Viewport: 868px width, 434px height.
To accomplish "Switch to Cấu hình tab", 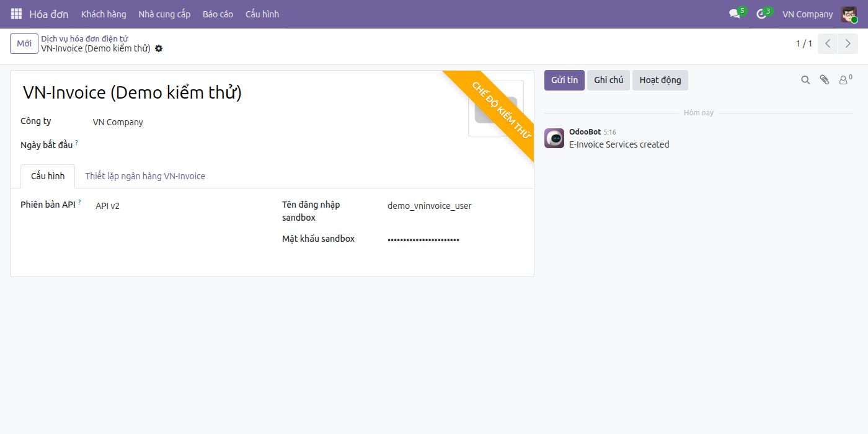I will pyautogui.click(x=48, y=176).
